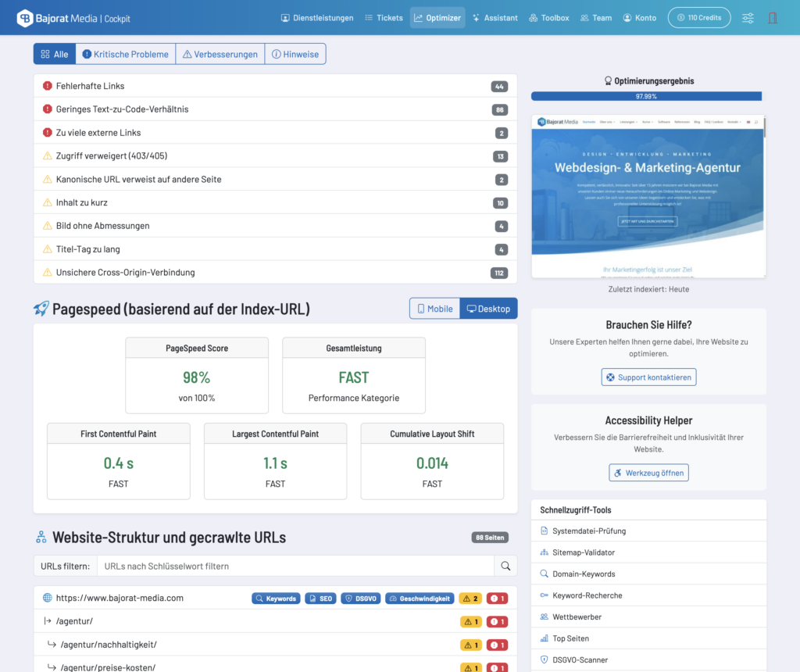The width and height of the screenshot is (800, 672).
Task: Switch Pagespeed view to Mobile
Action: [434, 308]
